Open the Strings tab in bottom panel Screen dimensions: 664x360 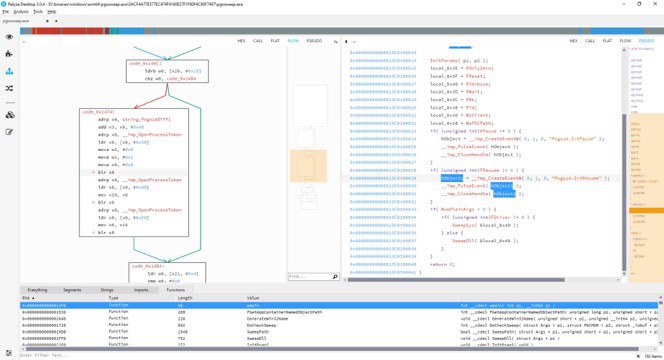click(x=107, y=290)
